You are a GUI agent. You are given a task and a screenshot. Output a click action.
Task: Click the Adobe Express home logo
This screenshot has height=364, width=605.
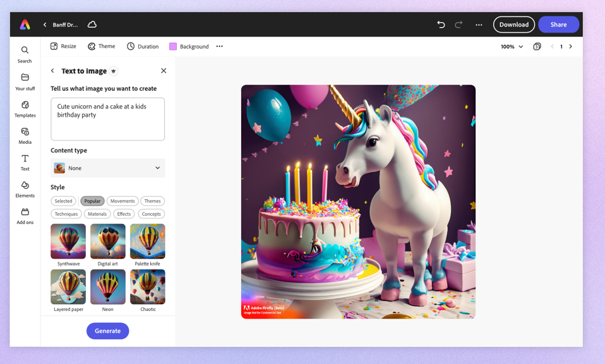25,25
